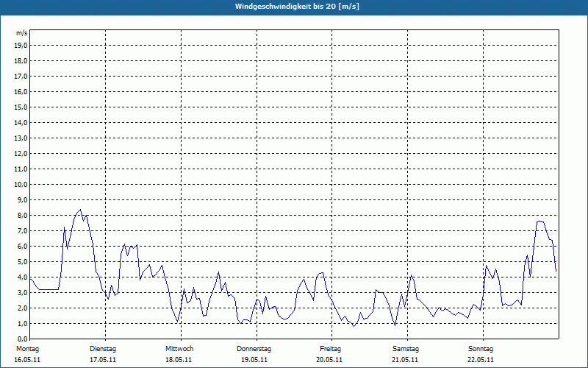Image resolution: width=588 pixels, height=368 pixels.
Task: Select the 19,0 axis value
Action: (x=20, y=46)
